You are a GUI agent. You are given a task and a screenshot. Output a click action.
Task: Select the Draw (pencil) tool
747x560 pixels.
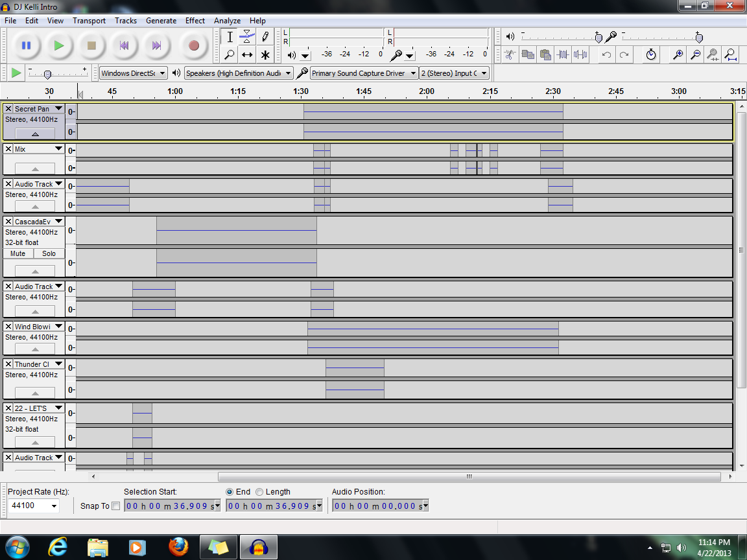pyautogui.click(x=265, y=37)
